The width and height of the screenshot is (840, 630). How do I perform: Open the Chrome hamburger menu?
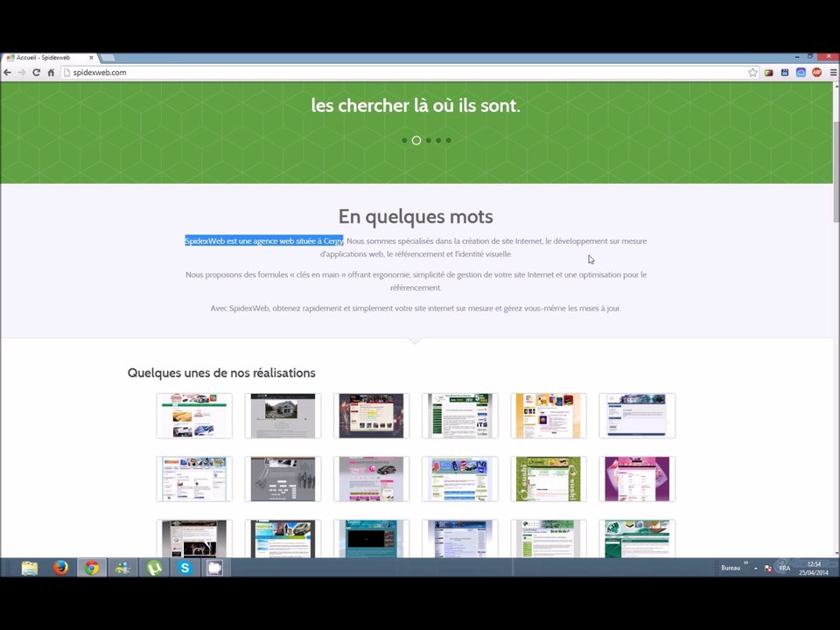coord(833,73)
